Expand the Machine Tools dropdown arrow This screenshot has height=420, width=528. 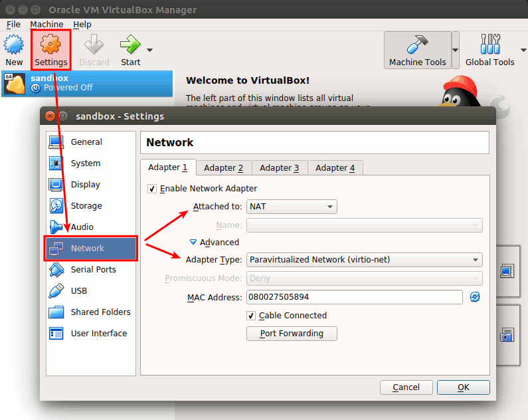click(455, 51)
